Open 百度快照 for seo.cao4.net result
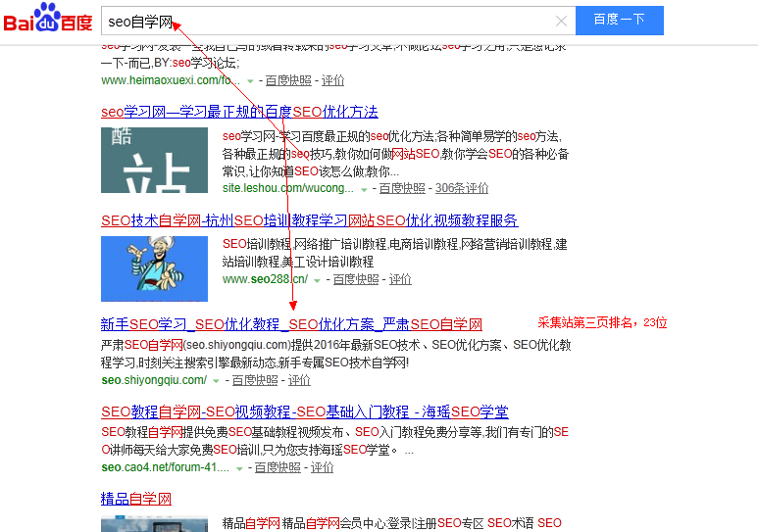The width and height of the screenshot is (758, 532). 278,467
